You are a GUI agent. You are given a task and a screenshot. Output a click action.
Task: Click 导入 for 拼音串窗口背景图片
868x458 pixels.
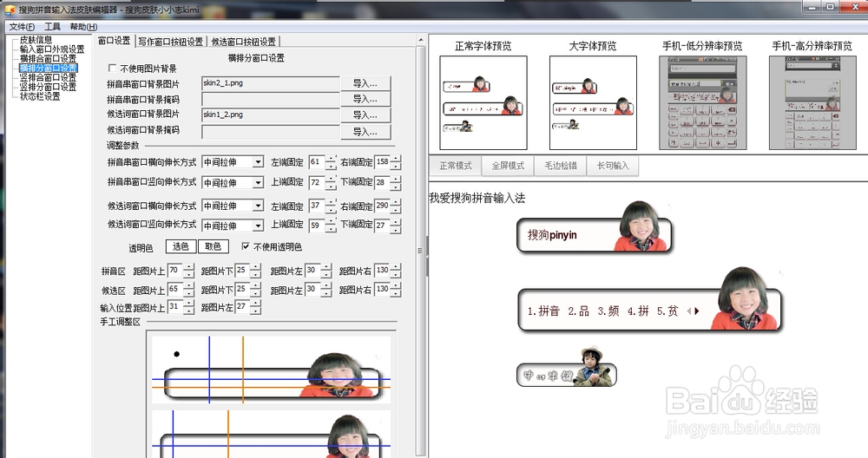point(365,83)
